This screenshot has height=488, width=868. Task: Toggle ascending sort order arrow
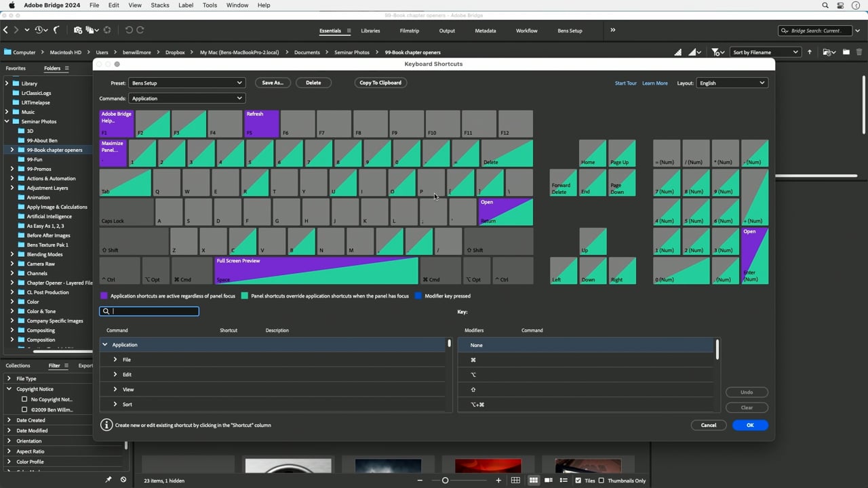coord(809,52)
